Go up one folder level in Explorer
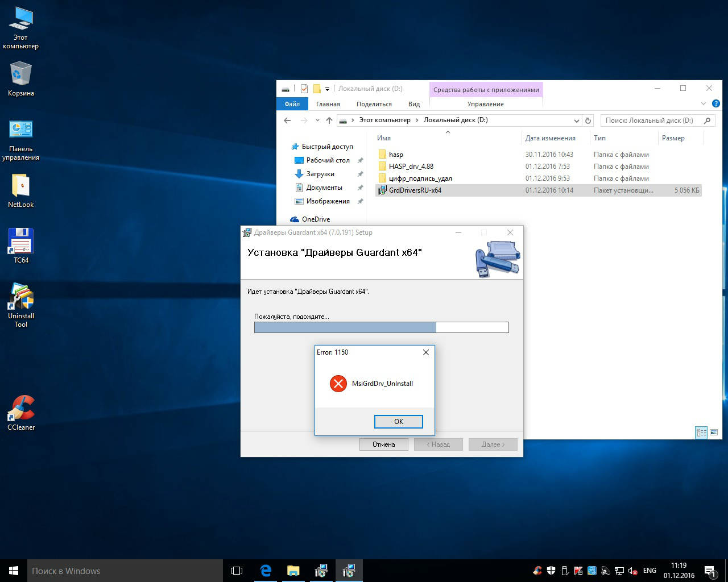This screenshot has width=728, height=582. coord(329,120)
